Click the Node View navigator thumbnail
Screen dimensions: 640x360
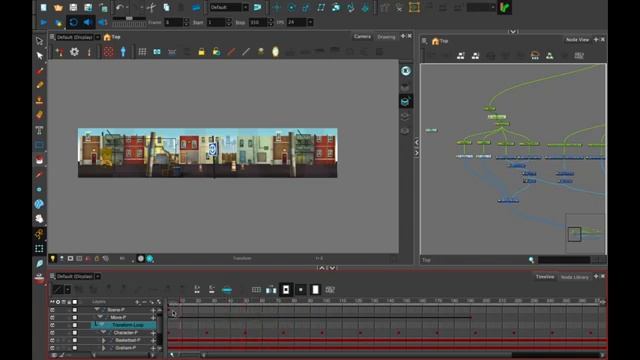tap(585, 233)
